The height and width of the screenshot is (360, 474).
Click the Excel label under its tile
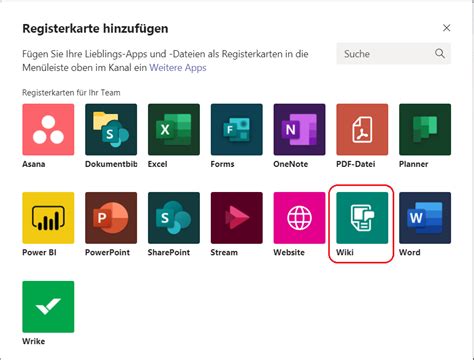pos(158,164)
